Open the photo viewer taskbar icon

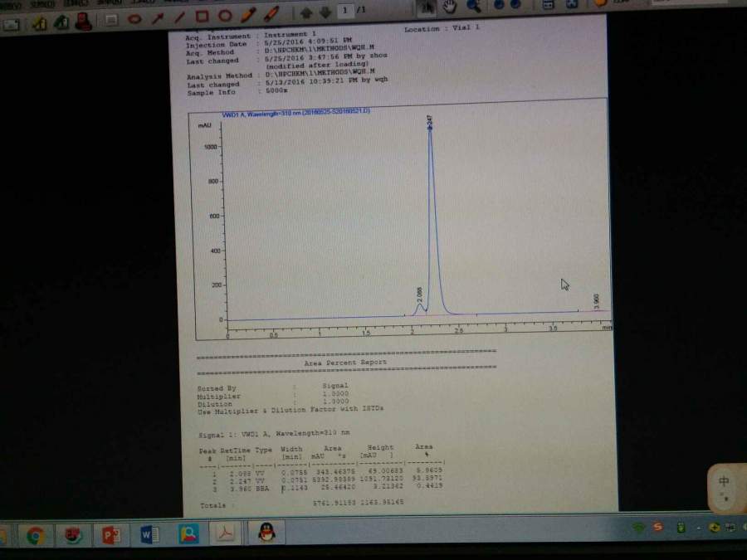[x=188, y=534]
